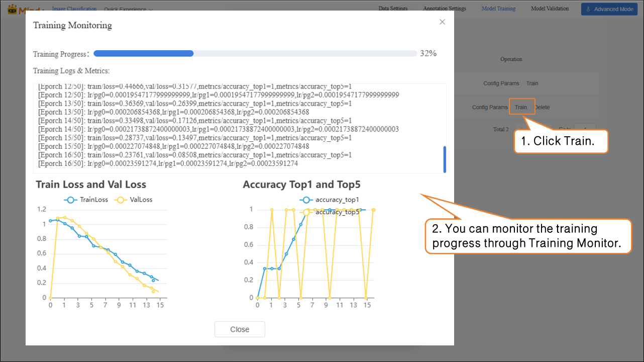The width and height of the screenshot is (644, 362).
Task: Click the highlighted Train link beside Delete
Action: point(521,107)
